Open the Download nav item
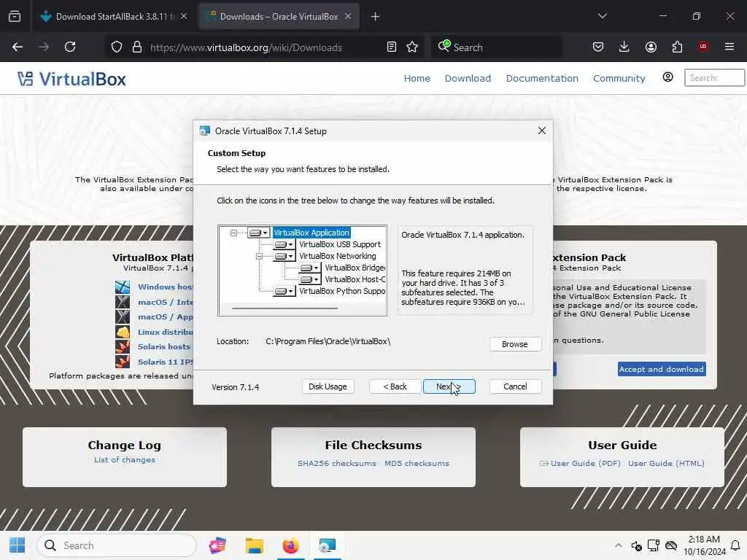Viewport: 747px width, 560px height. point(468,79)
